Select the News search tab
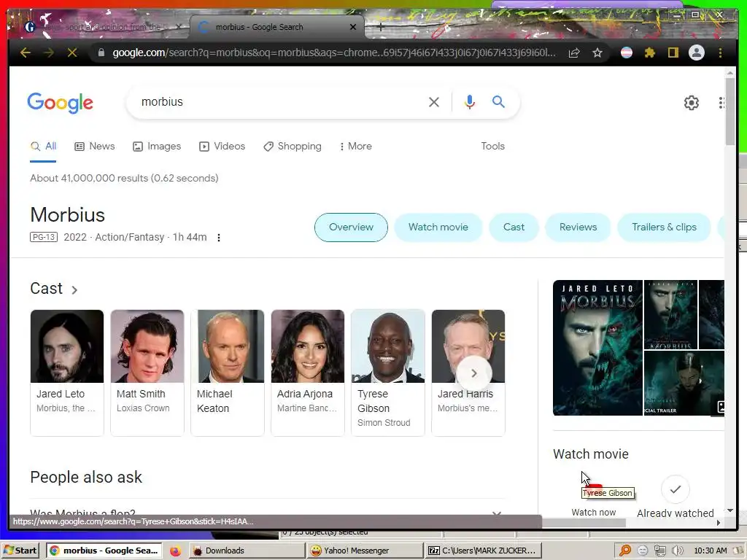 [95, 146]
